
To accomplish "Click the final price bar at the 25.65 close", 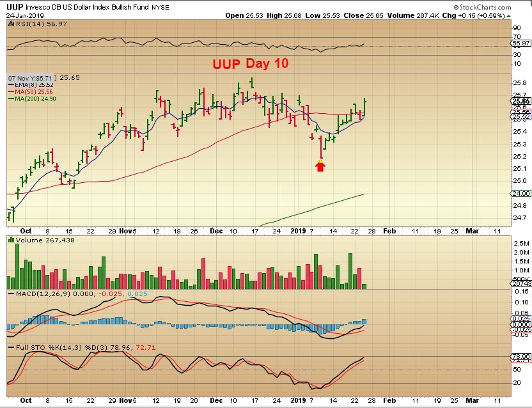I will point(365,107).
